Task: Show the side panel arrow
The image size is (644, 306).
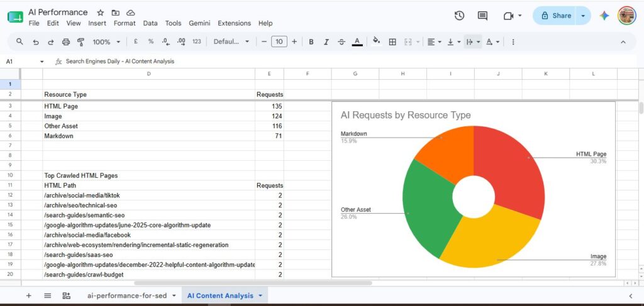Action: tap(631, 296)
